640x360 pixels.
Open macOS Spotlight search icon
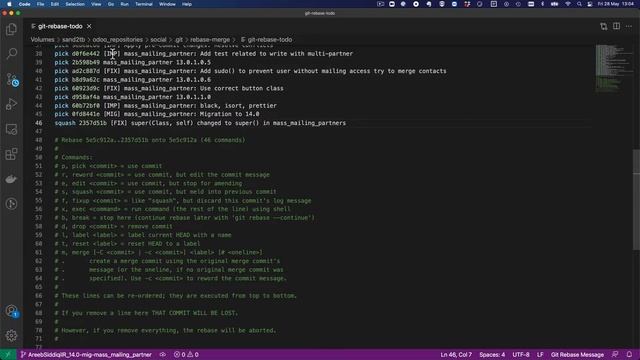[x=579, y=4]
